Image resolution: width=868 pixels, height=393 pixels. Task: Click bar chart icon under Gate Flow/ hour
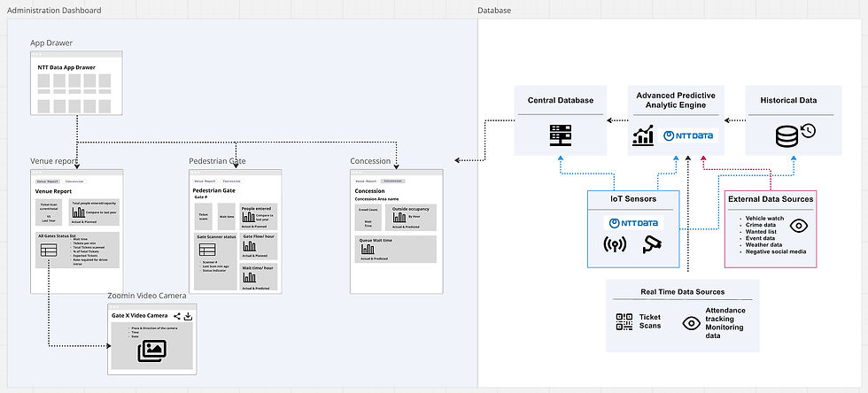point(249,246)
